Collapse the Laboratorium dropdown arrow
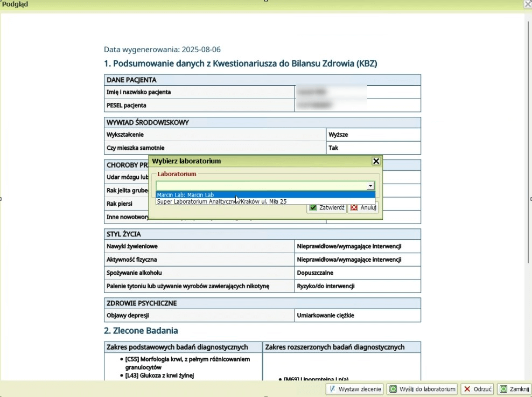Viewport: 532px width, 397px height. coord(370,185)
